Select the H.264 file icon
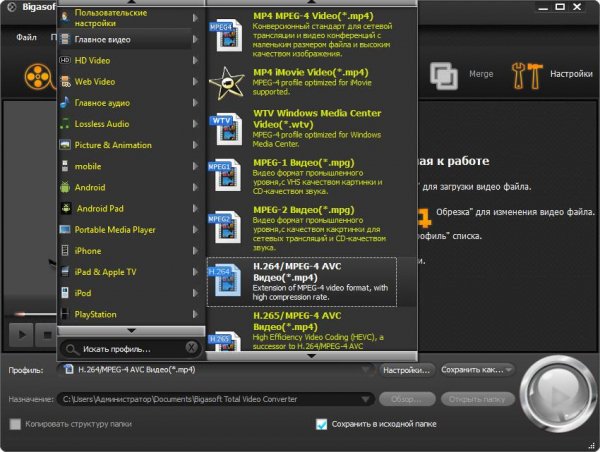This screenshot has height=452, width=600. point(225,281)
